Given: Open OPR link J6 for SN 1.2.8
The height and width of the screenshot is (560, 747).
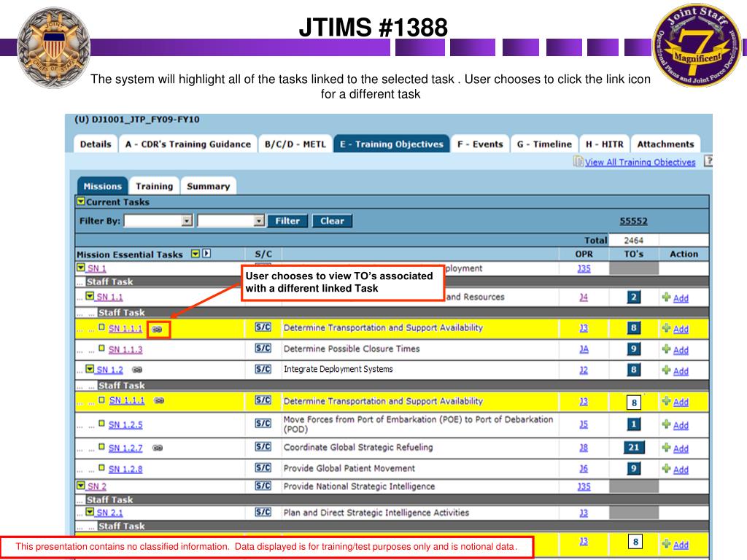Looking at the screenshot, I should [584, 469].
